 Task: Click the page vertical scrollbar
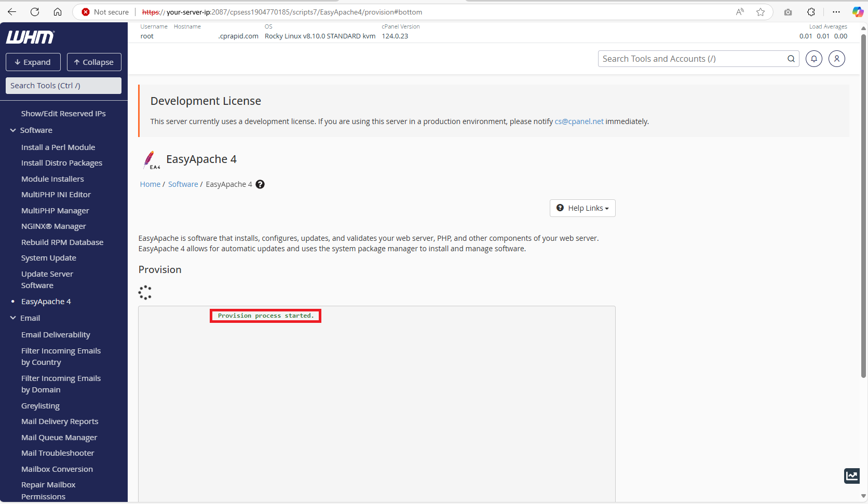pyautogui.click(x=863, y=208)
